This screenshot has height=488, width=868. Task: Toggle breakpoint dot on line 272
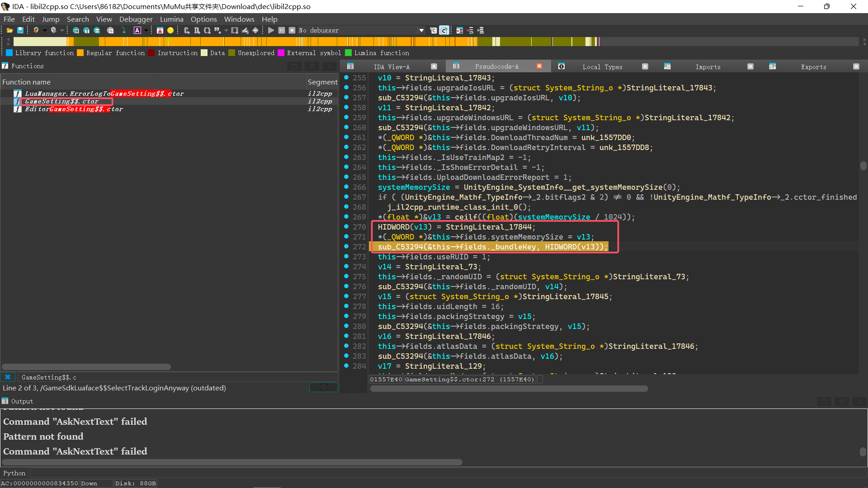pos(346,247)
